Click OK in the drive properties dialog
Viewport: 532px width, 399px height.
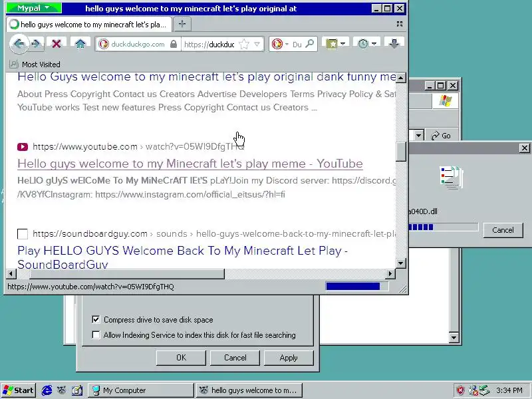click(181, 358)
